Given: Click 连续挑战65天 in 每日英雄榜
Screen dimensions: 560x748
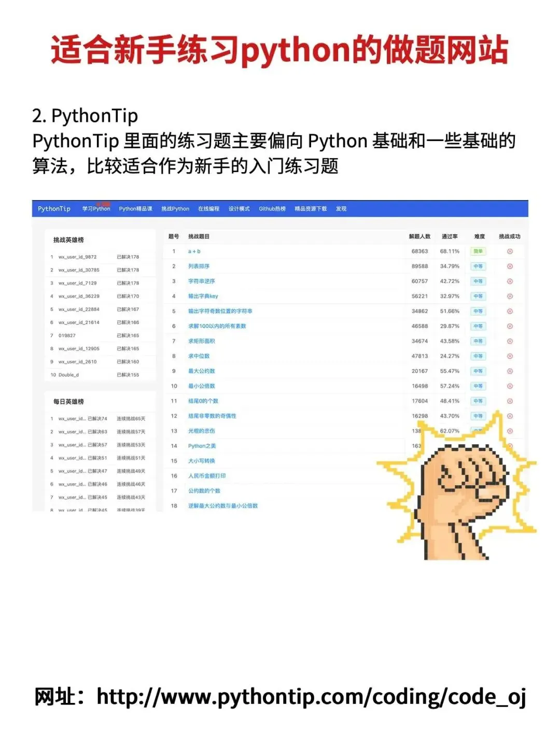Looking at the screenshot, I should pos(131,419).
